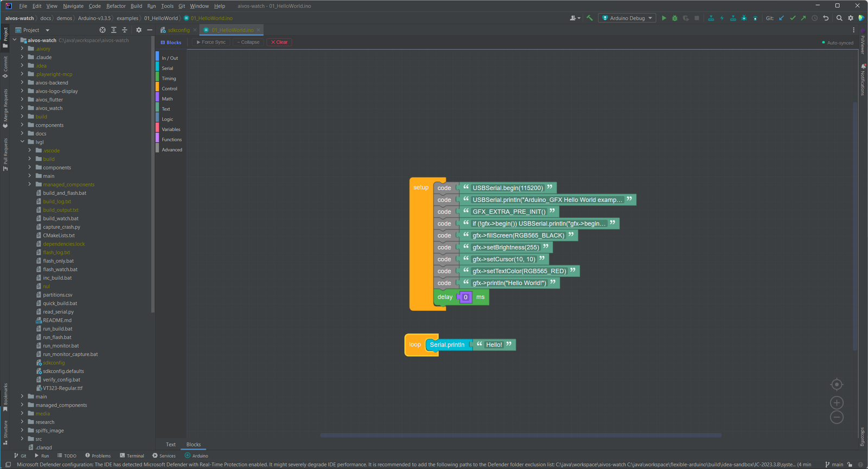Build project with the hammer icon
868x469 pixels.
[590, 18]
